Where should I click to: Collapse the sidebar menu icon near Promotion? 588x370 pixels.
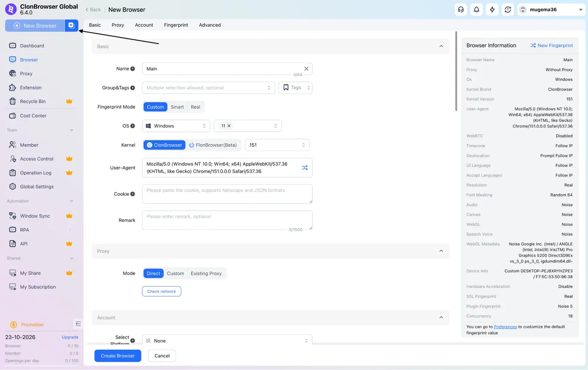point(78,324)
